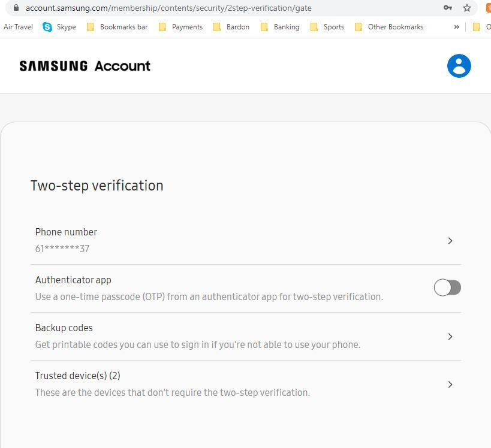Open the Backup codes row
The width and height of the screenshot is (491, 448).
coord(198,336)
